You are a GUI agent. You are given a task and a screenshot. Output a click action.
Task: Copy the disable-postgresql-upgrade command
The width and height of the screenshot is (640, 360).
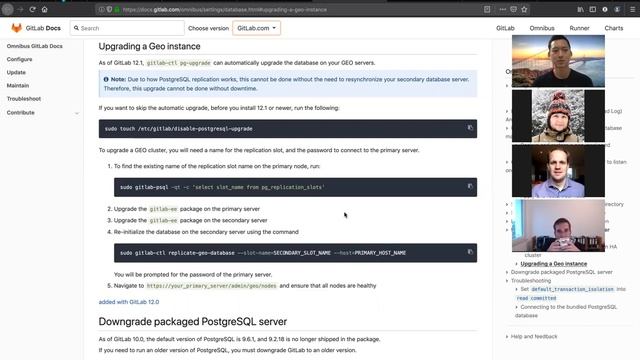(470, 128)
